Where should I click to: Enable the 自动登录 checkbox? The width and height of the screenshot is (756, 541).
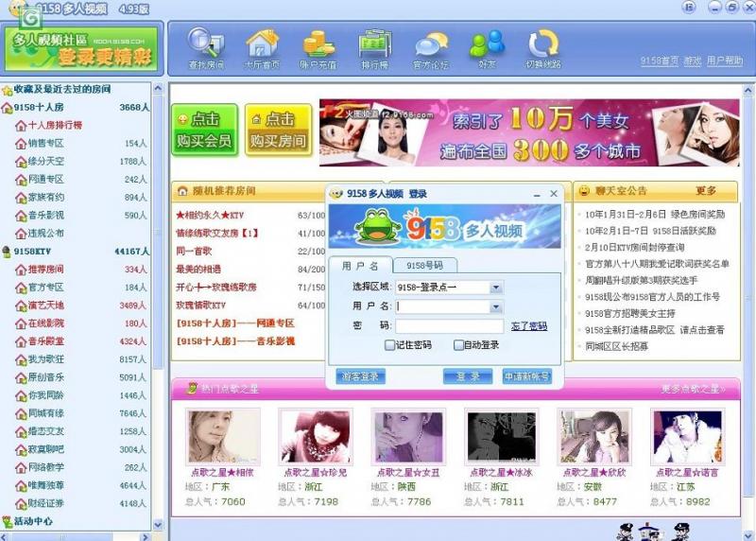tap(458, 345)
